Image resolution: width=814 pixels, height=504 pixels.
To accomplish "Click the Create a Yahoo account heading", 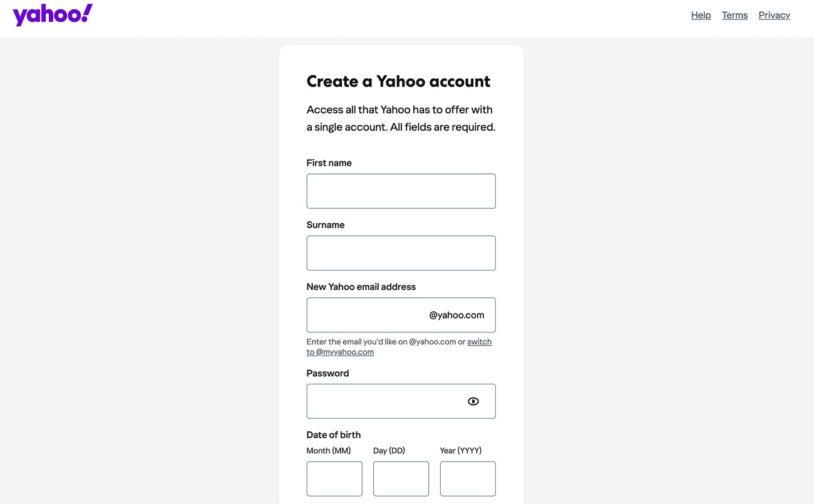I will pyautogui.click(x=398, y=81).
